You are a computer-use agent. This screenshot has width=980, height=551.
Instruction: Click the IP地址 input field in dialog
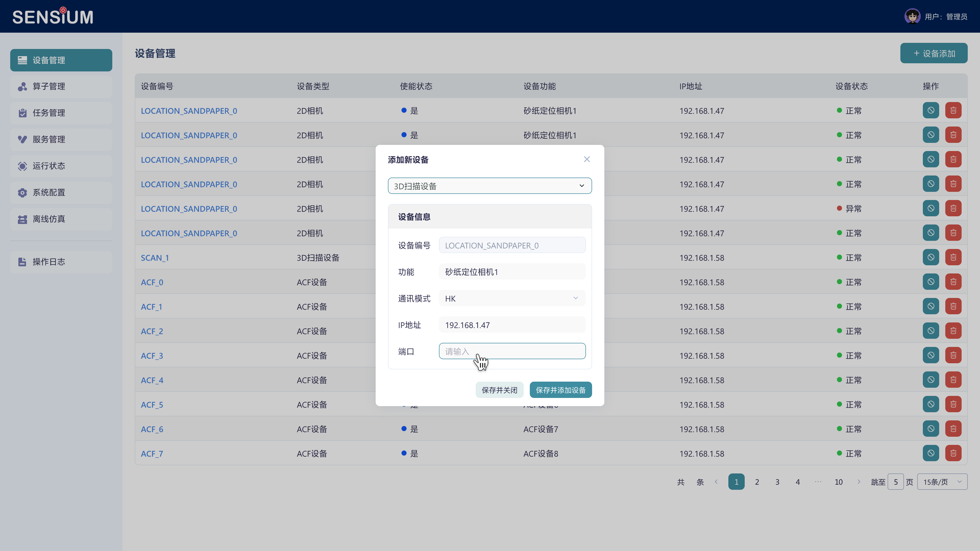[x=512, y=325]
